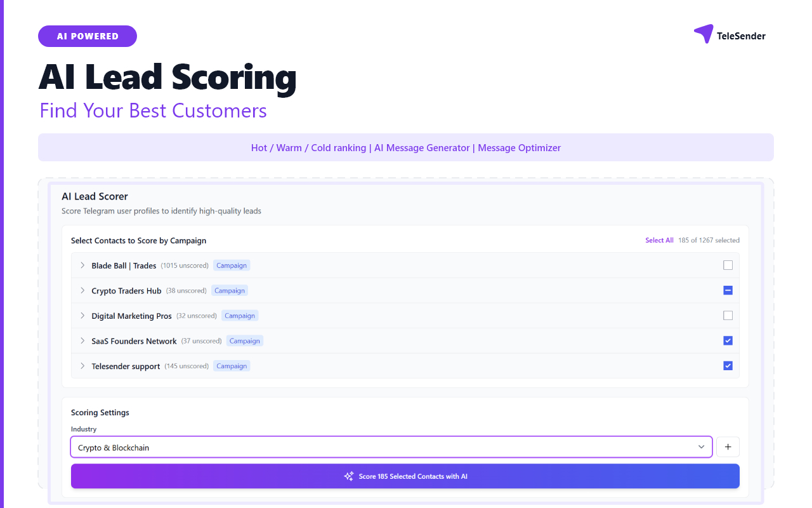The image size is (812, 508).
Task: Click Campaign tag on Blade Ball row
Action: click(232, 265)
